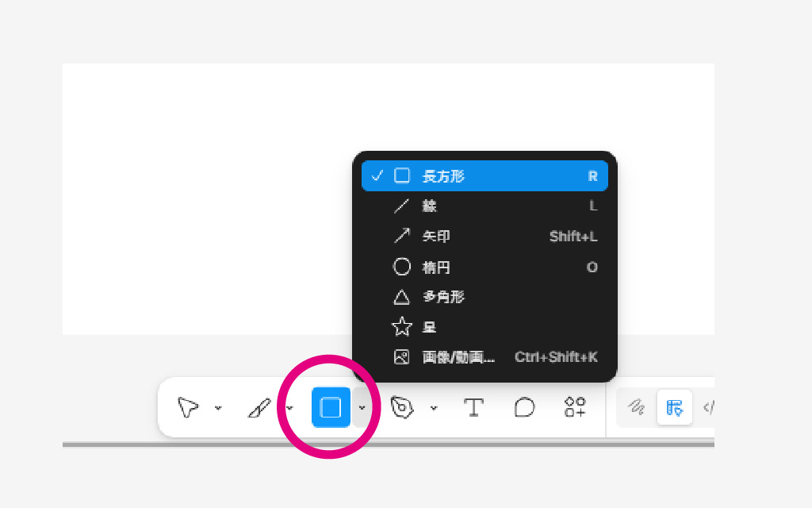This screenshot has height=508, width=812.
Task: Switch to Draw mode squiggle icon
Action: (636, 408)
